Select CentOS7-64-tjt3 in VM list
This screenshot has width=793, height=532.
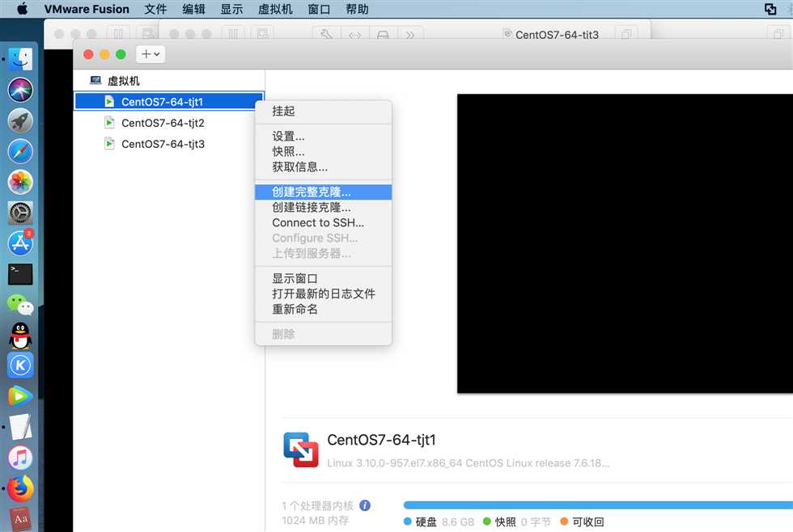[168, 144]
